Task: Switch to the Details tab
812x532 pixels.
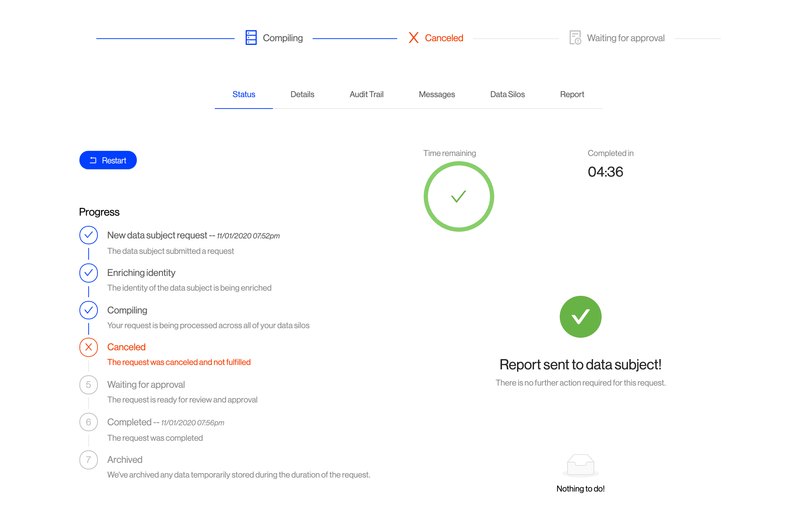Action: coord(302,95)
